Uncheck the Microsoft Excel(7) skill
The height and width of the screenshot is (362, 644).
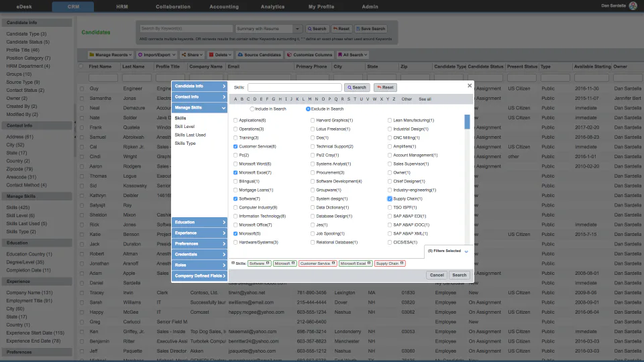pyautogui.click(x=235, y=173)
